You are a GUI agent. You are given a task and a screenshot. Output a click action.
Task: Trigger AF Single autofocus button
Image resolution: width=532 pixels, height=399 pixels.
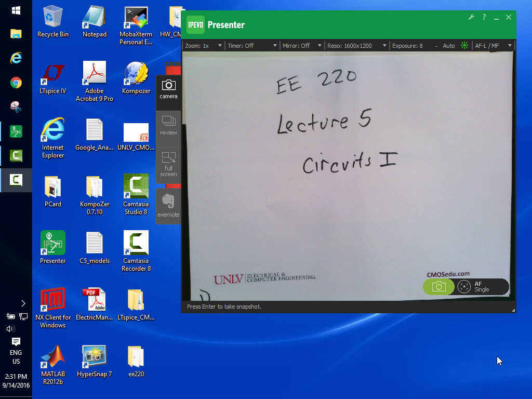point(481,287)
